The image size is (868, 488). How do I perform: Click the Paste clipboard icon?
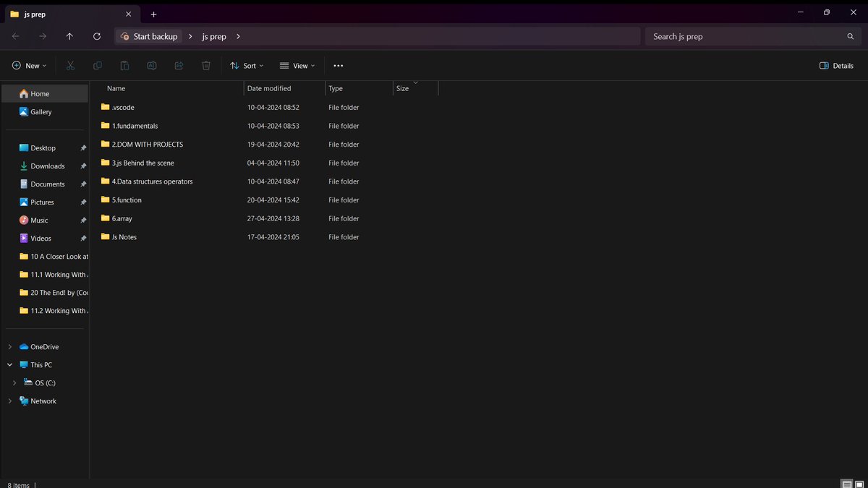click(124, 66)
